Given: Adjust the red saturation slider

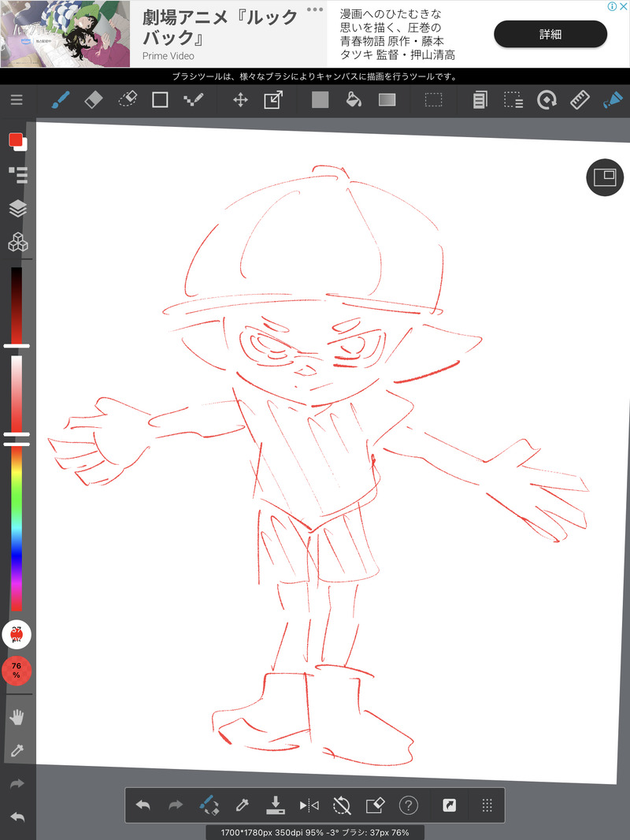Looking at the screenshot, I should [x=17, y=394].
